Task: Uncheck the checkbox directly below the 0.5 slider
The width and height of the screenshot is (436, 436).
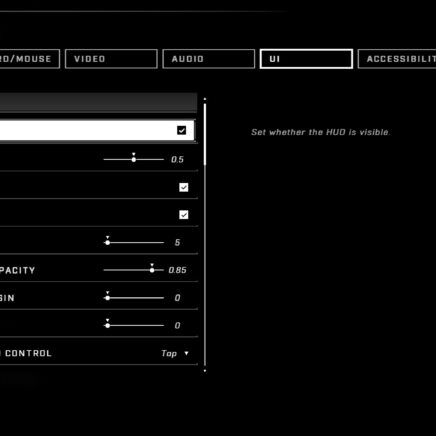Action: (x=184, y=187)
